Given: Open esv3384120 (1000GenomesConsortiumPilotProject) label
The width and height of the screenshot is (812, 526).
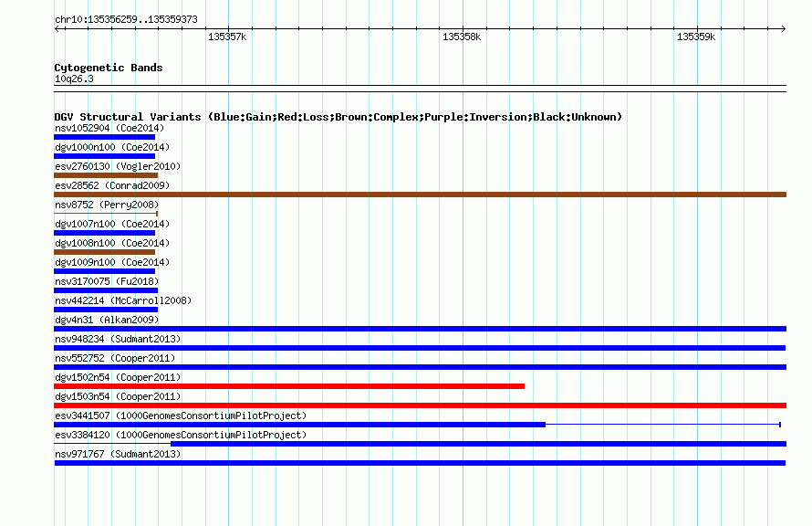Looking at the screenshot, I should pos(181,435).
